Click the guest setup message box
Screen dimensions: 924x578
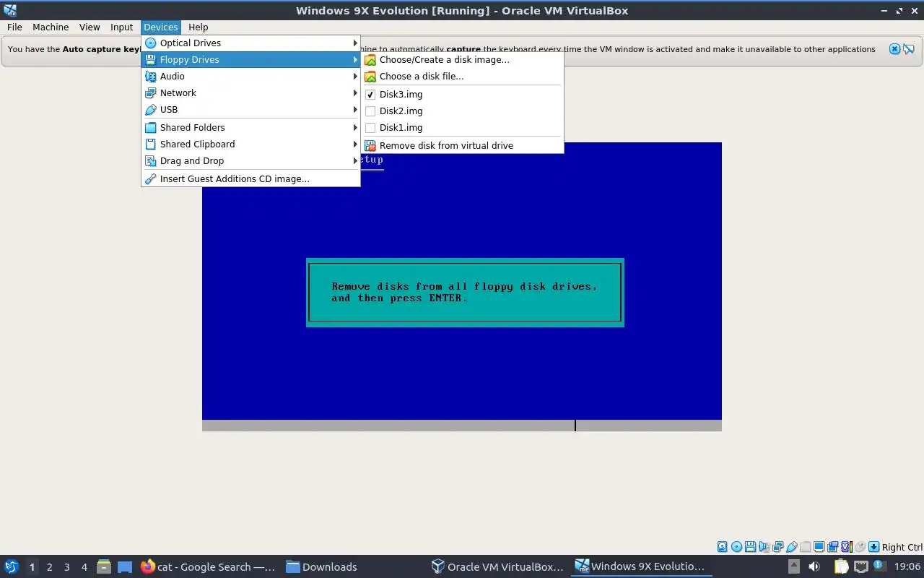click(x=465, y=292)
